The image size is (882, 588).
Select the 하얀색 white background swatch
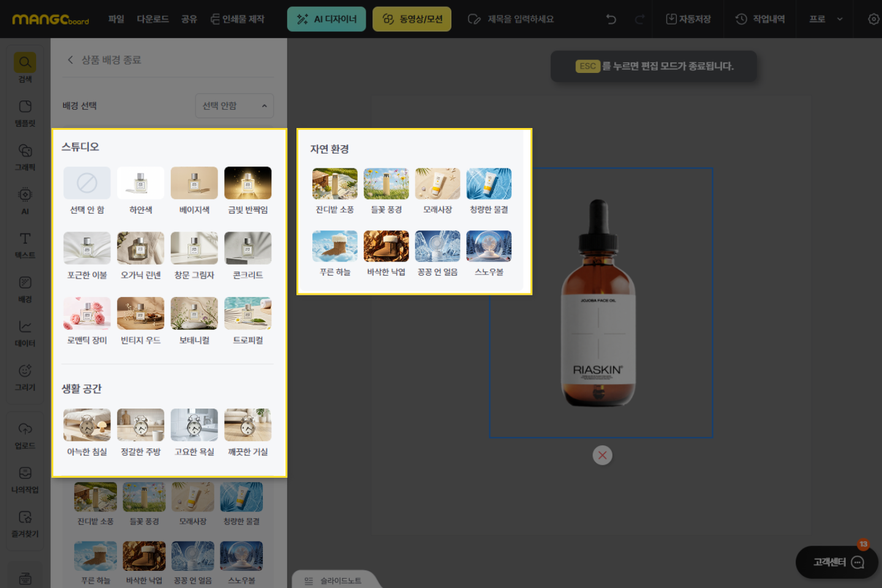click(x=140, y=183)
